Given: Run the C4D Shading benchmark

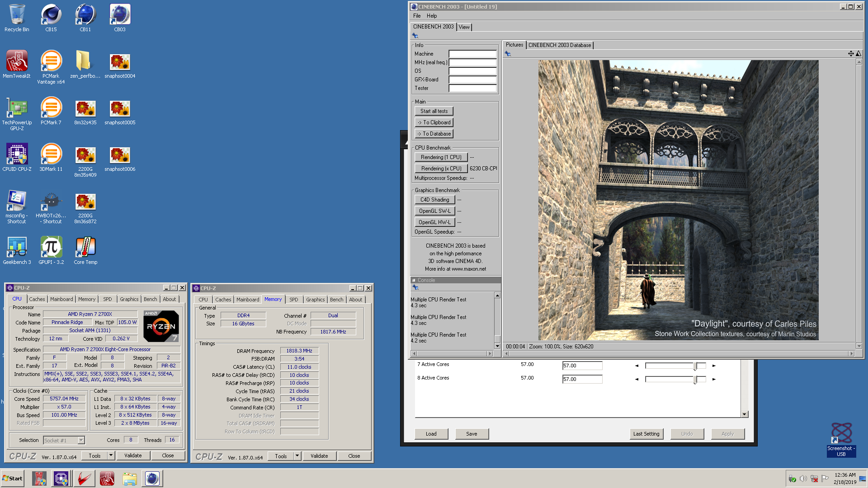Looking at the screenshot, I should click(435, 200).
